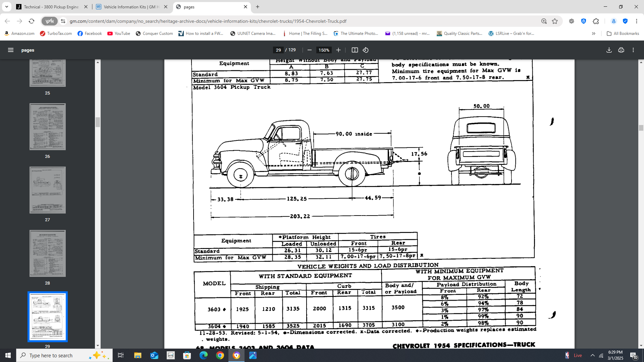Image resolution: width=644 pixels, height=362 pixels.
Task: Rotate the PDF counterclockwise
Action: 366,50
